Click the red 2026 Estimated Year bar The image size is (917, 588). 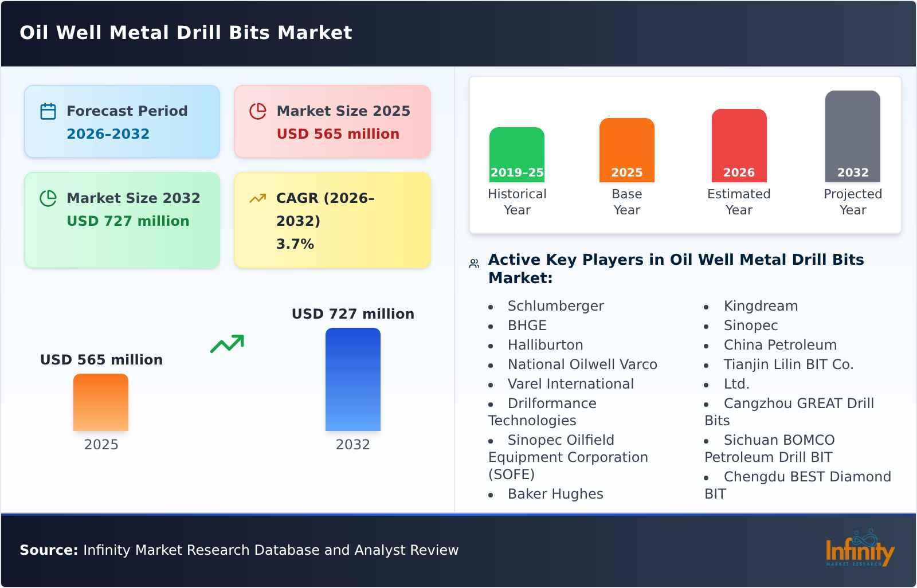739,146
